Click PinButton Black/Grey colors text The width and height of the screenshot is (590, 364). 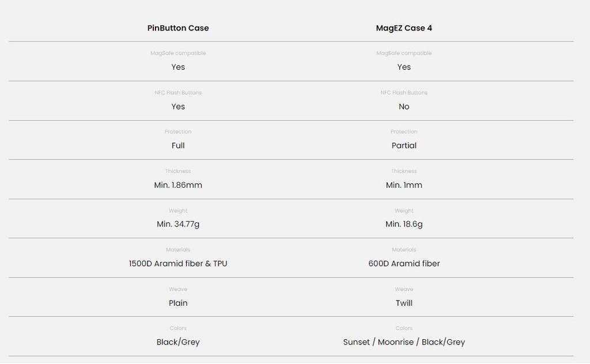pyautogui.click(x=178, y=342)
